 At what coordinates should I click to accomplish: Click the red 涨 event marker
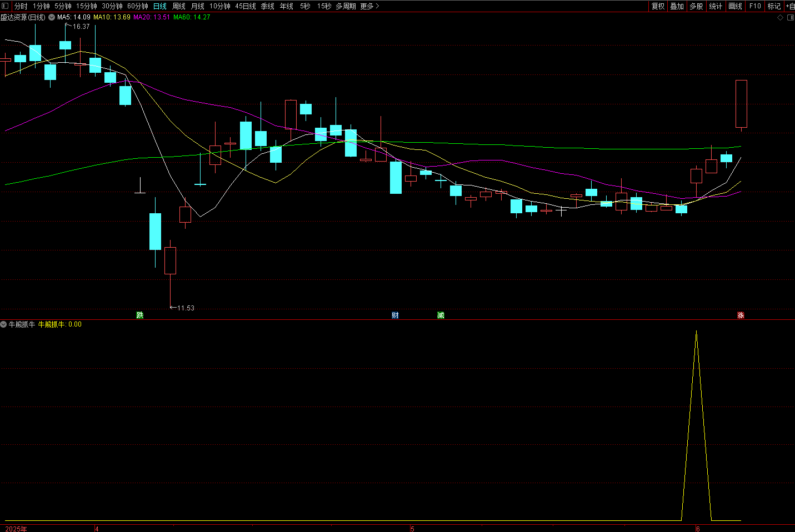[x=741, y=315]
